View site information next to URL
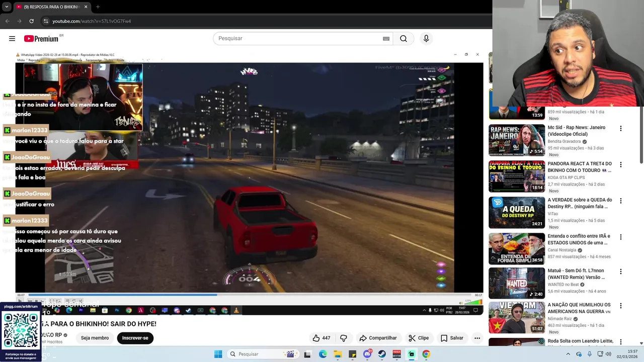644x362 pixels. [x=46, y=21]
